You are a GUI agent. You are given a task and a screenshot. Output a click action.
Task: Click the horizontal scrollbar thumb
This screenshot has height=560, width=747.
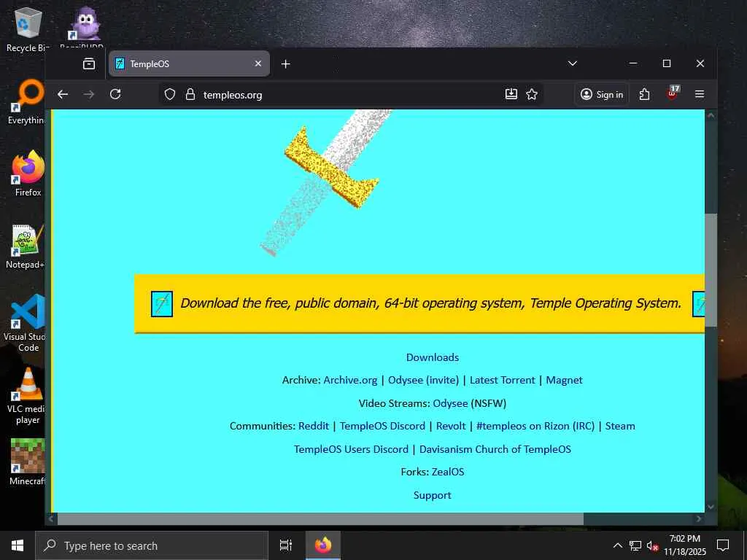coord(320,518)
